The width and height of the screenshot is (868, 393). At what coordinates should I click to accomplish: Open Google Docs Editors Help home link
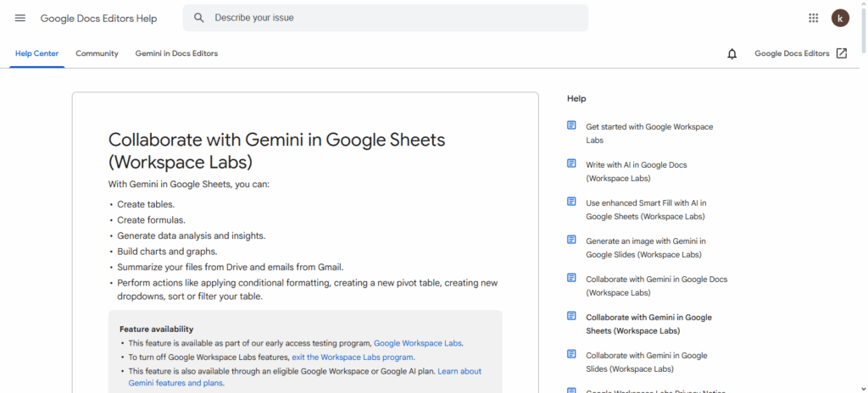tap(98, 19)
